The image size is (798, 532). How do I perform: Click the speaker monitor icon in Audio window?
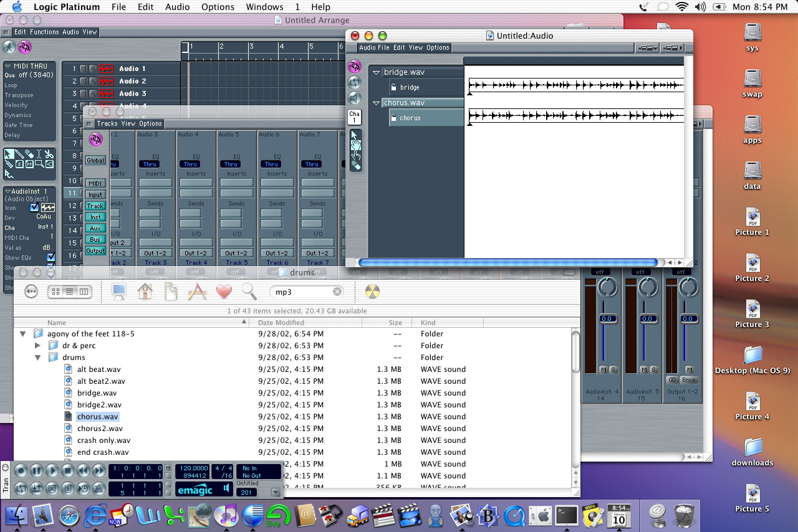point(354,98)
